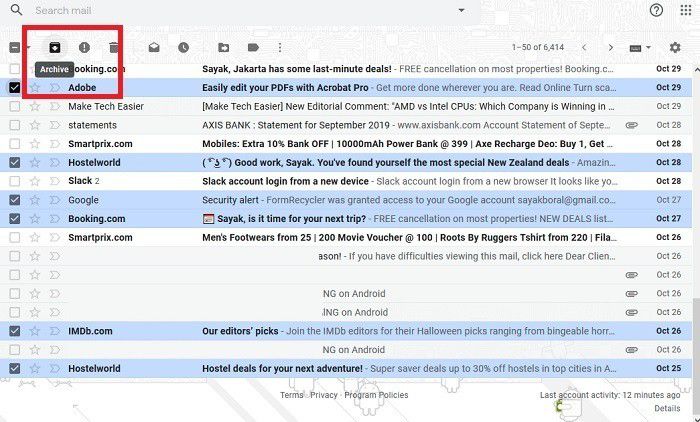Image resolution: width=700 pixels, height=422 pixels.
Task: Uncheck the Adobe email checkbox
Action: (x=14, y=88)
